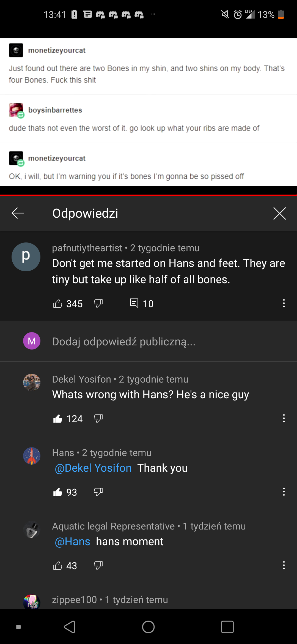Close the replies panel
The height and width of the screenshot is (644, 297).
click(279, 213)
